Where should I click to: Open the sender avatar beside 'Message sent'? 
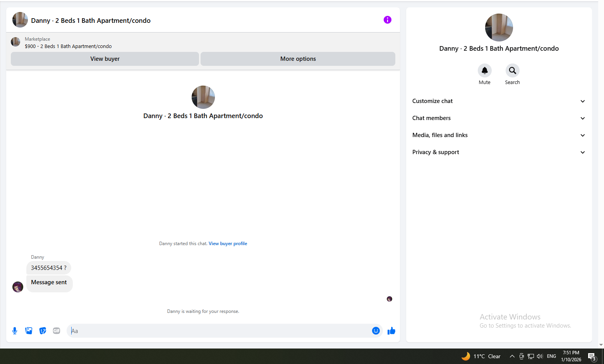coord(18,287)
